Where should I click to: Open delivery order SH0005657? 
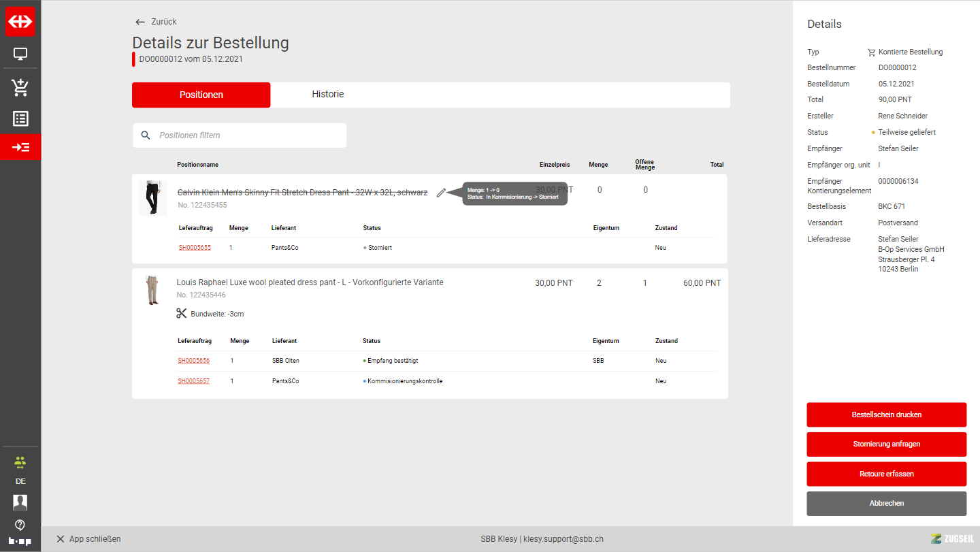coord(193,381)
